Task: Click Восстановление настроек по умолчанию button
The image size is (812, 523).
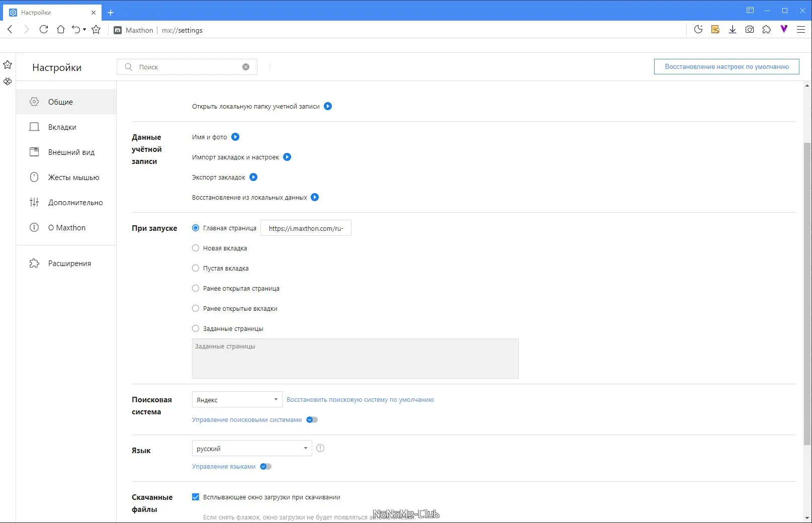Action: 727,66
